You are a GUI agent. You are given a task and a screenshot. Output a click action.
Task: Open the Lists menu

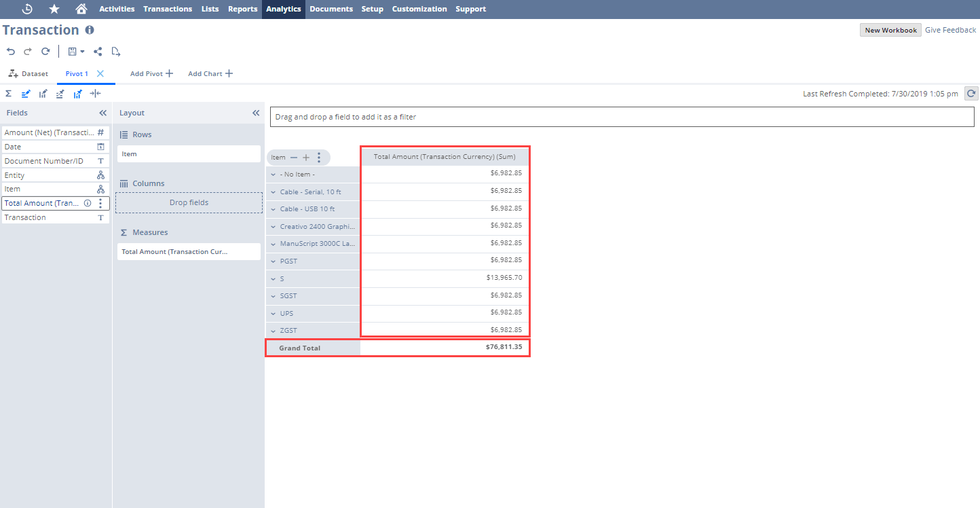click(x=210, y=9)
